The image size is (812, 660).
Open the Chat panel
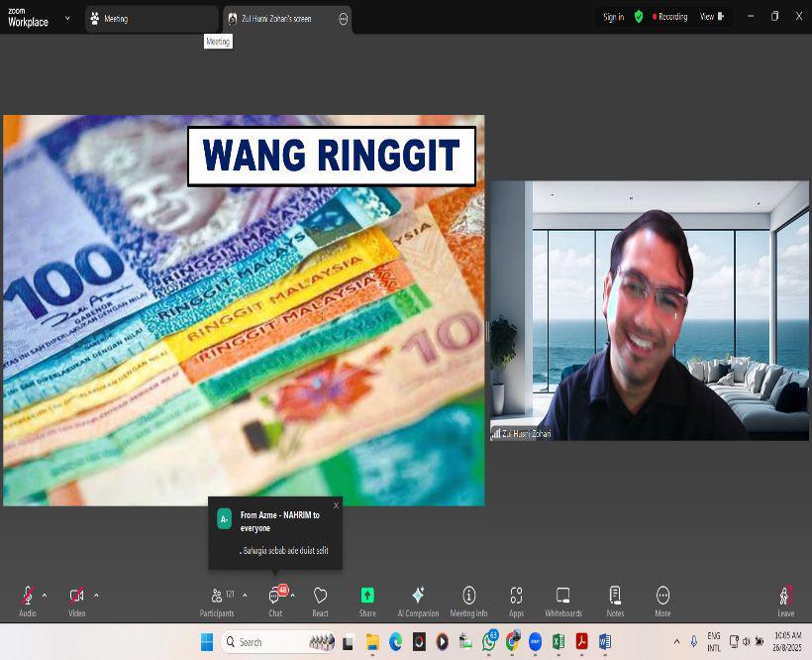275,598
